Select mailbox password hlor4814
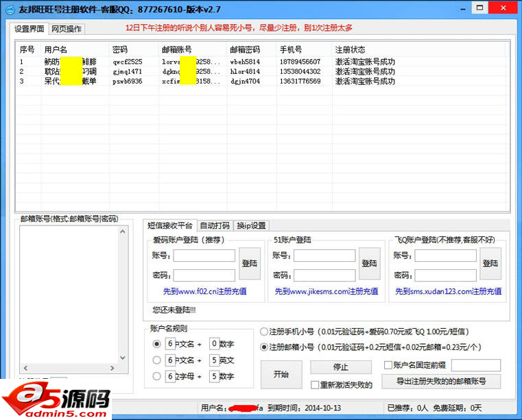Image resolution: width=522 pixels, height=420 pixels. click(245, 71)
